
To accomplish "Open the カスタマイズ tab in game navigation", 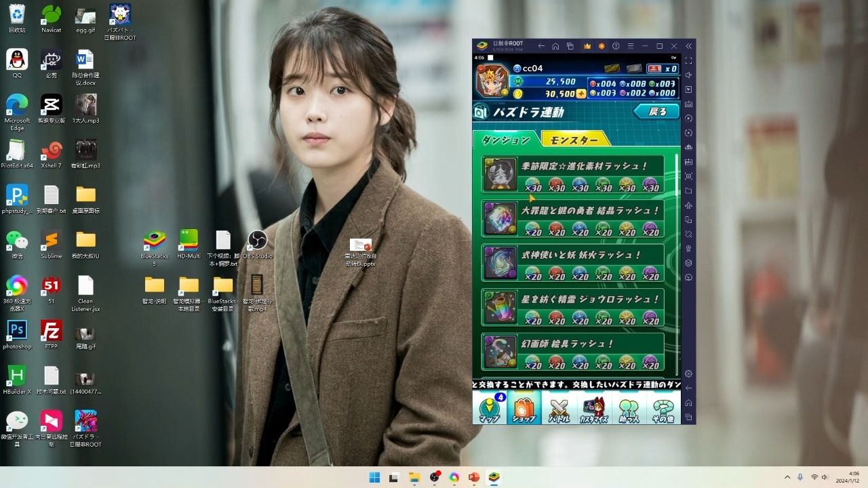I will [x=593, y=409].
